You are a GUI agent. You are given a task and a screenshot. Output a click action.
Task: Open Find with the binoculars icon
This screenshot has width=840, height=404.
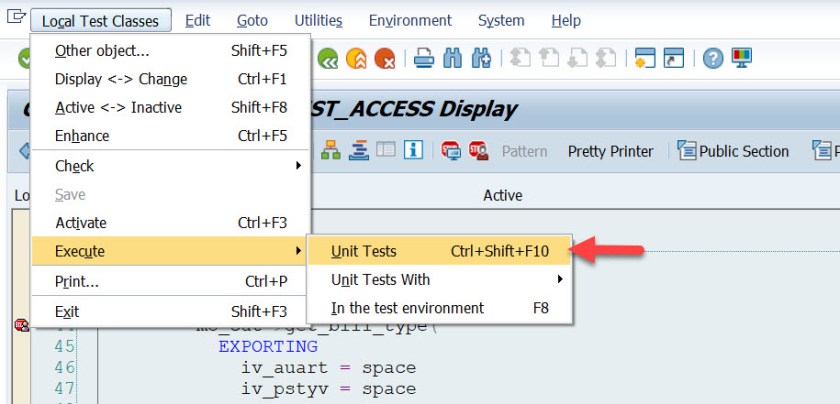pyautogui.click(x=453, y=59)
